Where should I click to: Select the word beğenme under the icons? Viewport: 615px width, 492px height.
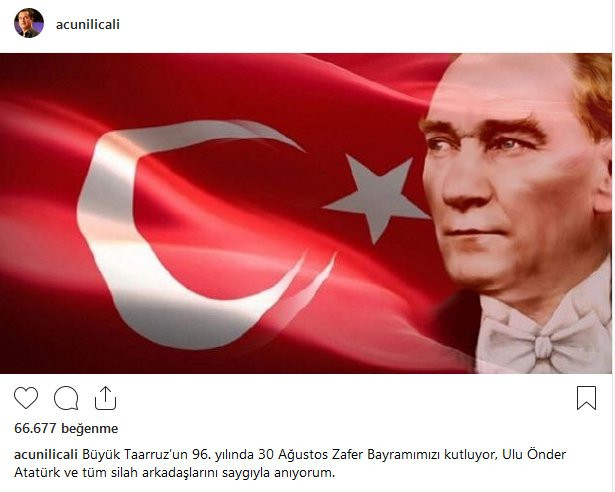click(x=89, y=428)
